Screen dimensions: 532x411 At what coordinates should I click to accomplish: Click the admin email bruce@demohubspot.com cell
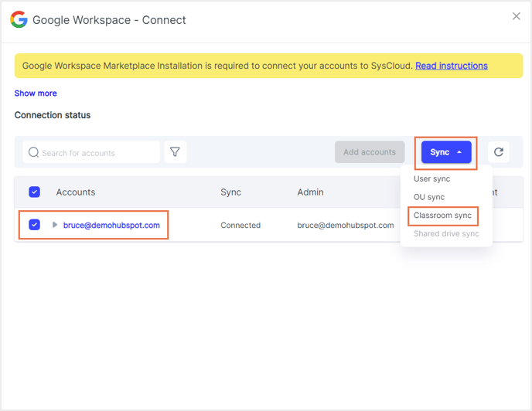346,225
